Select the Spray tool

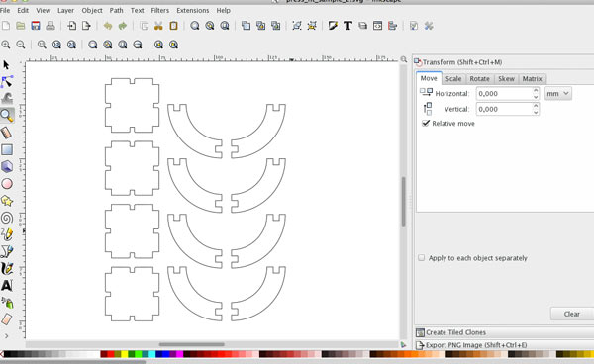tap(7, 303)
